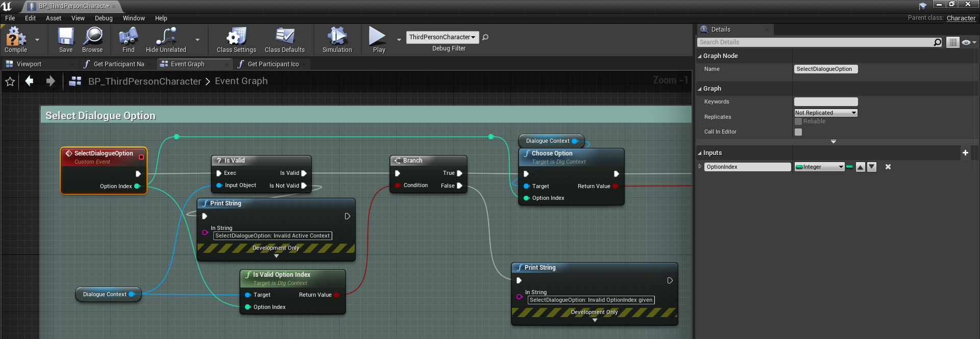
Task: Open File menu
Action: pyautogui.click(x=10, y=18)
